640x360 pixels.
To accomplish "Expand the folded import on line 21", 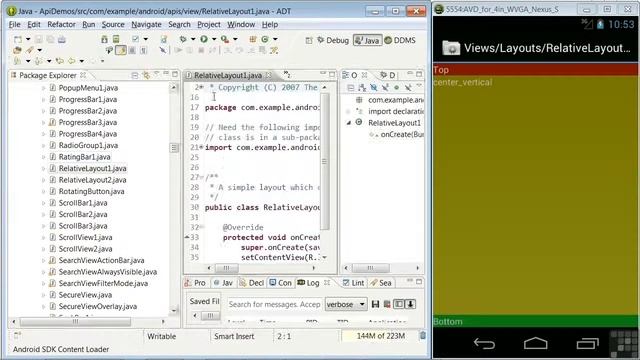I will tap(201, 147).
